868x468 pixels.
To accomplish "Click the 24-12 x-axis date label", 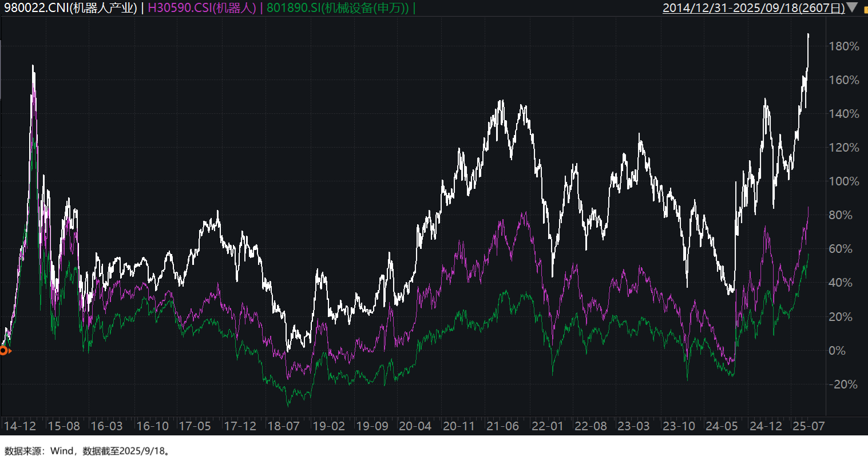I will tap(766, 426).
